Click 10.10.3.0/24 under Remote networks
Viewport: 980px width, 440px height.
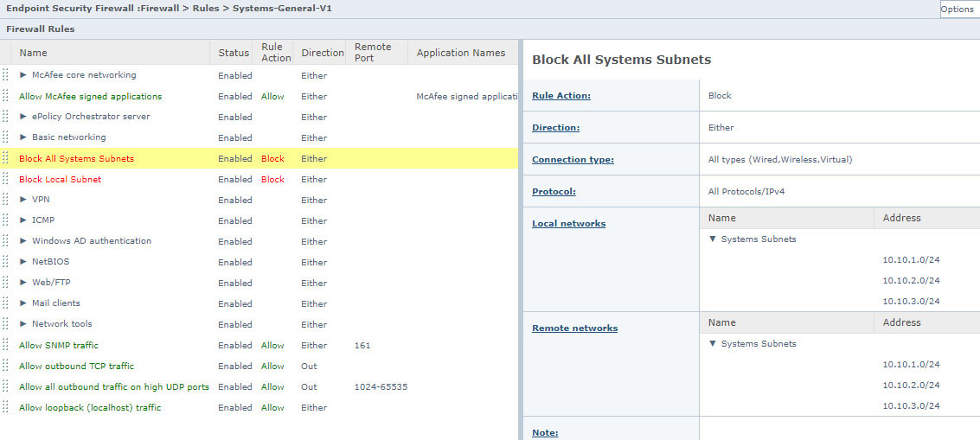(x=912, y=405)
